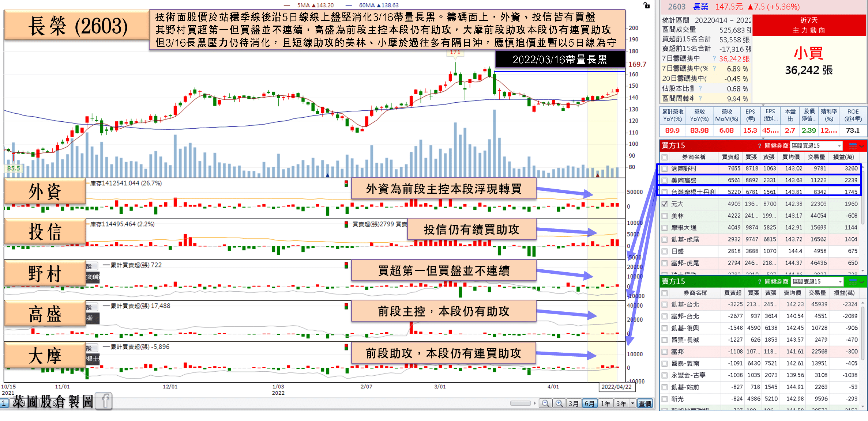This screenshot has width=868, height=421.
Task: Select the 永豐金-古亭 seller row
Action: (760, 375)
